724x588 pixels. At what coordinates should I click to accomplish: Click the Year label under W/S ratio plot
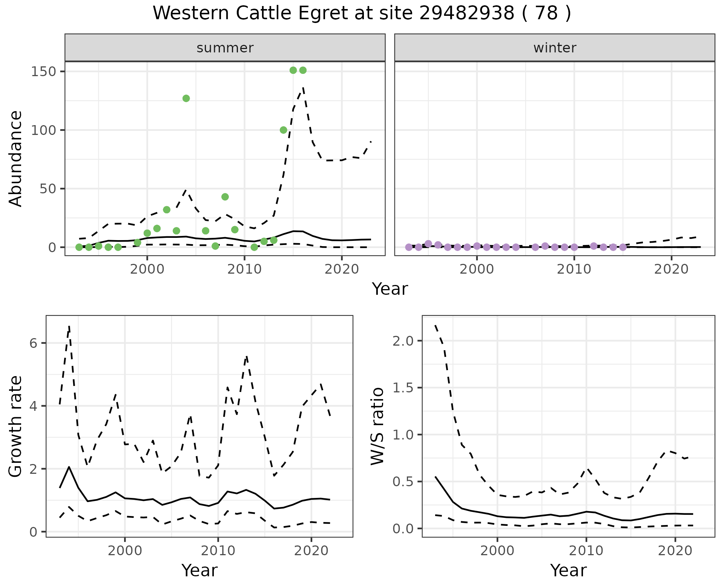568,570
